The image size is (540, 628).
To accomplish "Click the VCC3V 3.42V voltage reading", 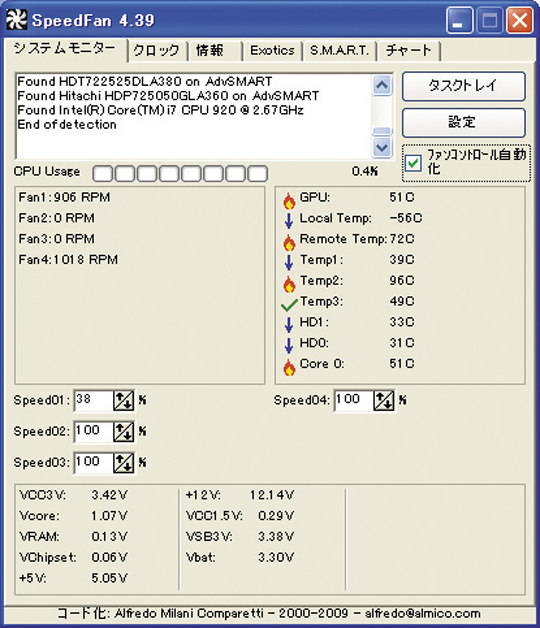I will click(x=73, y=495).
